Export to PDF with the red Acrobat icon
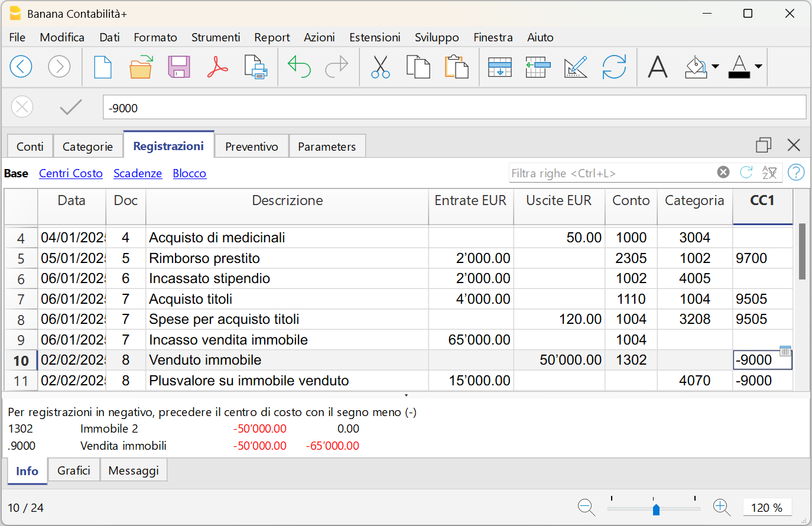Image resolution: width=812 pixels, height=526 pixels. [217, 67]
